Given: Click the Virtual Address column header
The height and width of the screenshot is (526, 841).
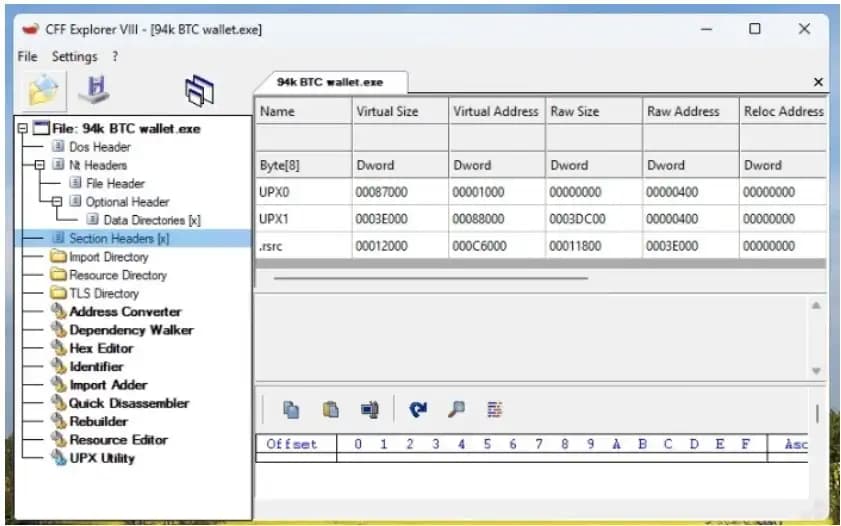Looking at the screenshot, I should [497, 111].
